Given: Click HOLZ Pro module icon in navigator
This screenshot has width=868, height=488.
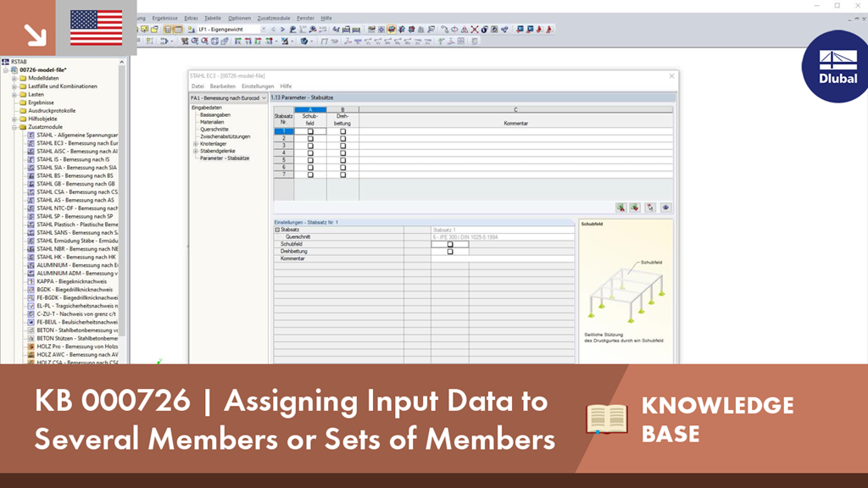Looking at the screenshot, I should click(31, 347).
